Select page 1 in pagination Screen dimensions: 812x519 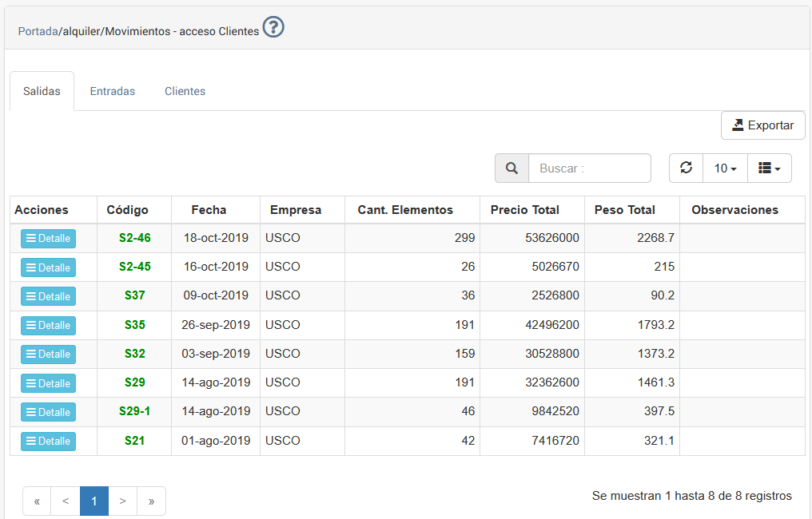[x=94, y=501]
